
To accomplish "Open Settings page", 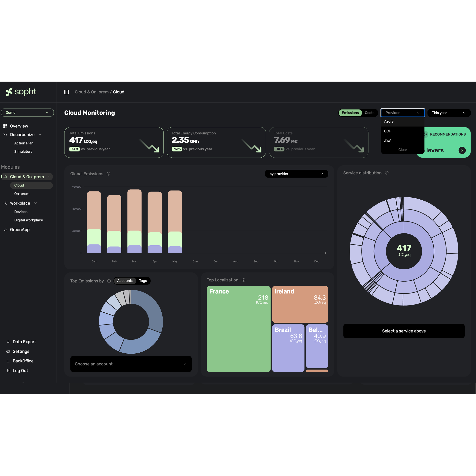I will coord(21,351).
